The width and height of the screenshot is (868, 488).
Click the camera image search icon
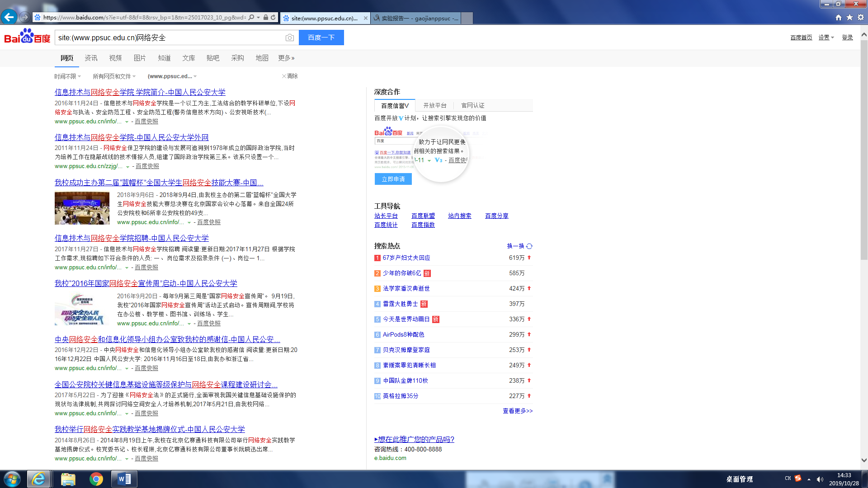(x=289, y=38)
